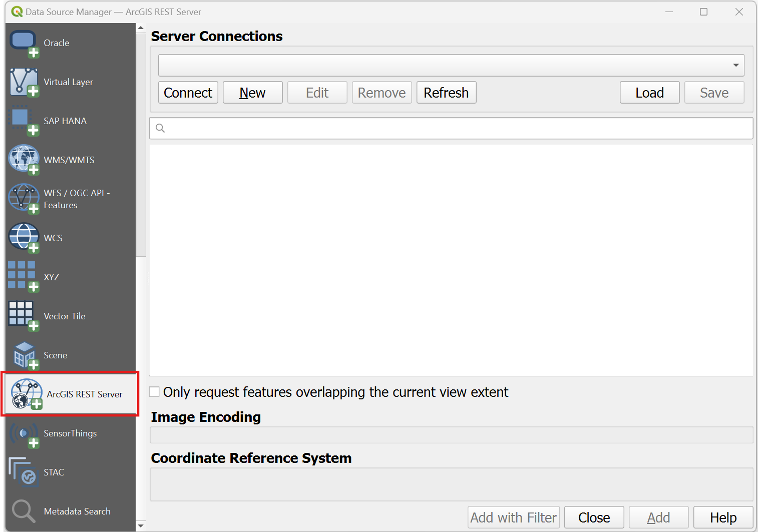Screen dimensions: 758x532
Task: Open the Scene layer cube icon
Action: (25, 355)
